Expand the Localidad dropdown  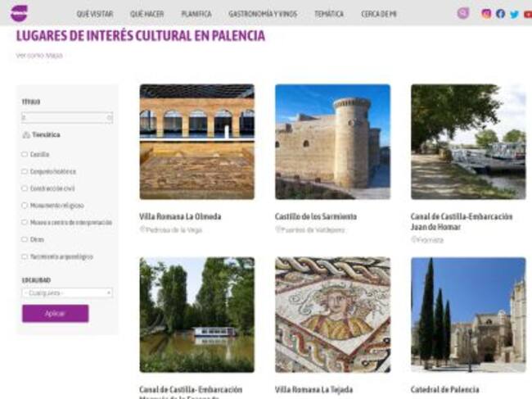67,292
